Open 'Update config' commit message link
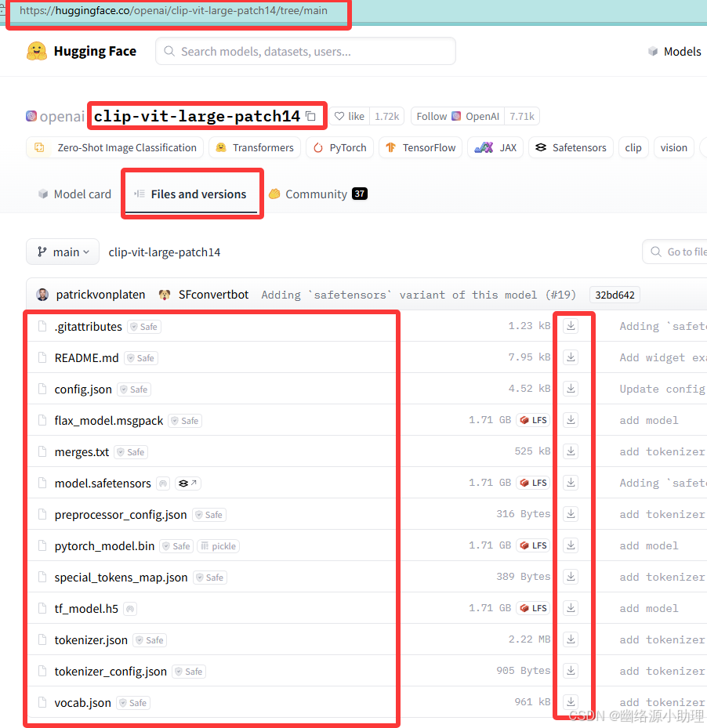 662,389
